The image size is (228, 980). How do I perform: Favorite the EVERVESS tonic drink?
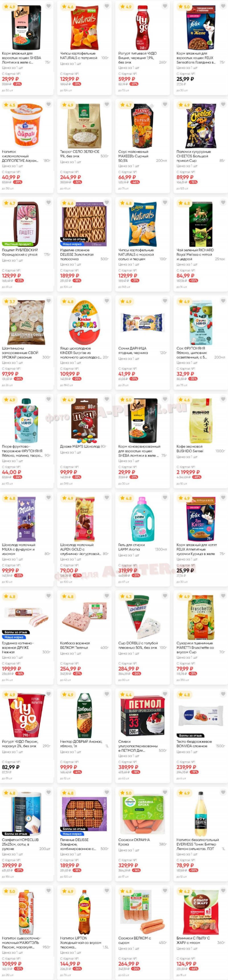[223, 793]
